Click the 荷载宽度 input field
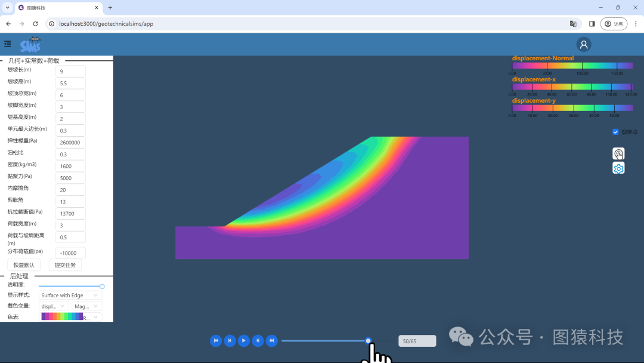644x363 pixels. click(70, 225)
